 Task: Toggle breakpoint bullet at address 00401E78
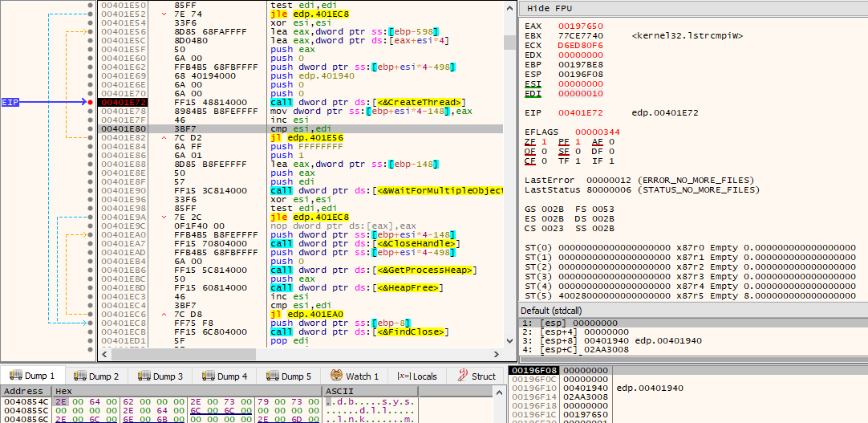[90, 112]
